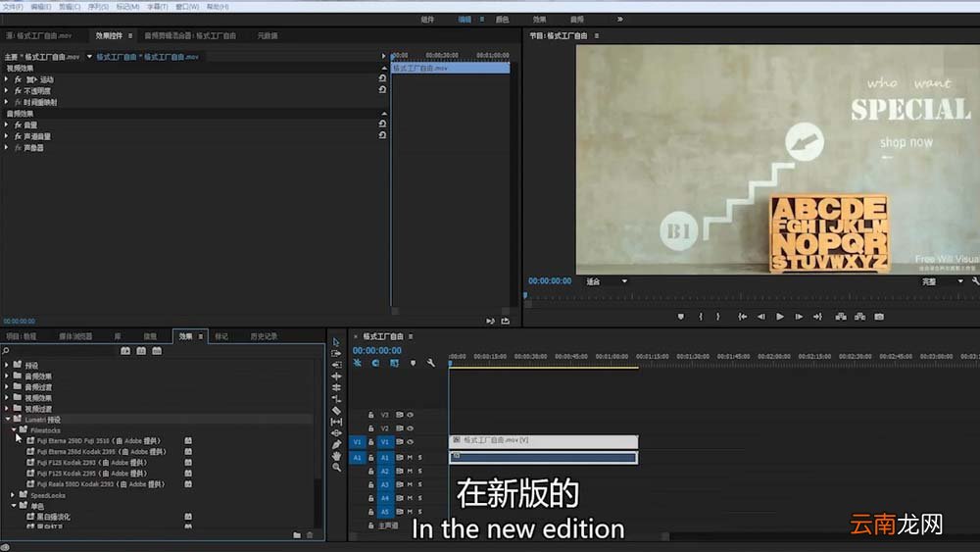Create new custom bin in Effects panel
Viewport: 980px width, 552px height.
(x=297, y=535)
